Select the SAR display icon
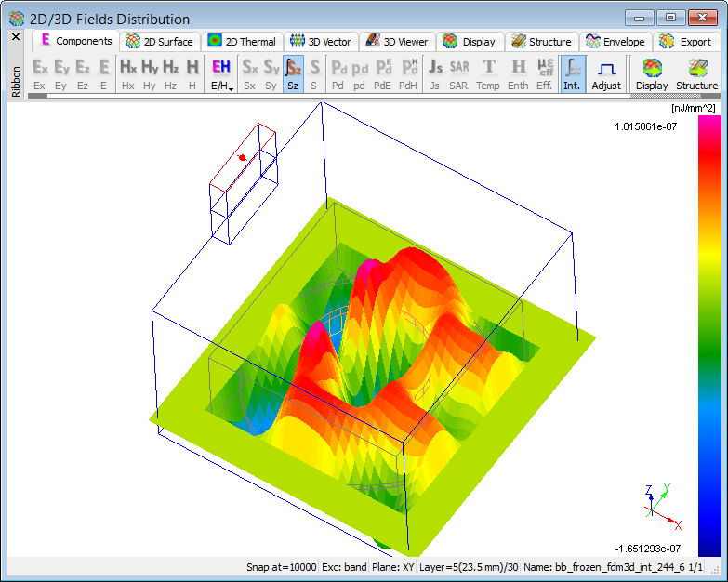This screenshot has width=728, height=582. coord(458,73)
